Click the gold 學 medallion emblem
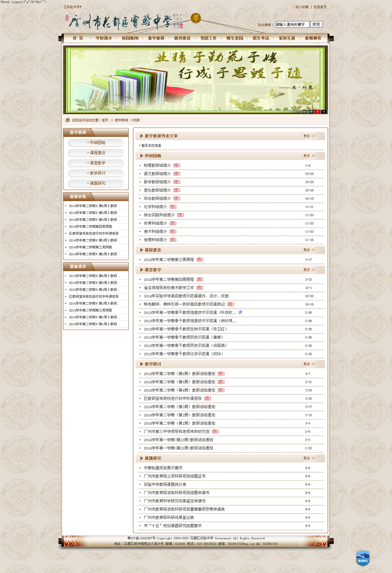Screen dimensions: 392x573 coord(196,18)
